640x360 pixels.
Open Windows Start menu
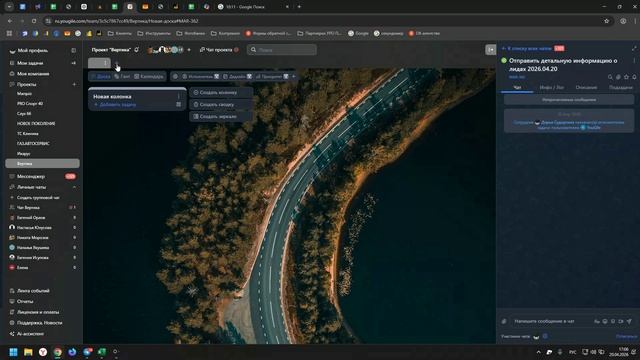pyautogui.click(x=13, y=352)
